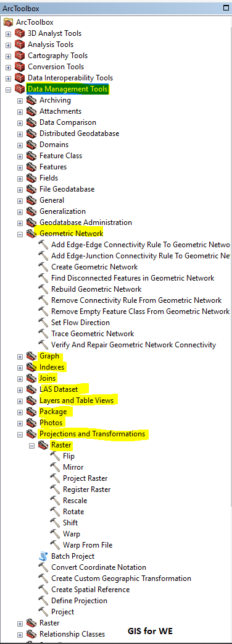Select the General toolset
The image size is (232, 644).
coord(52,200)
